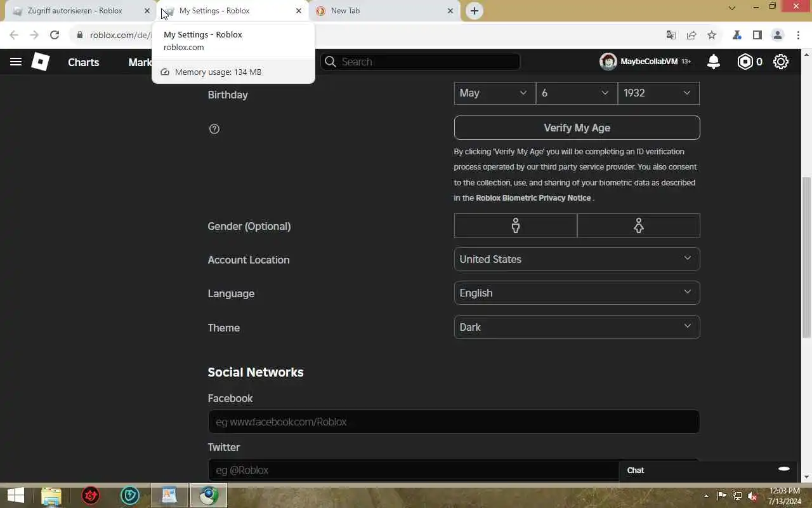Open the birthday year dropdown showing 1932
This screenshot has width=812, height=508.
point(658,93)
